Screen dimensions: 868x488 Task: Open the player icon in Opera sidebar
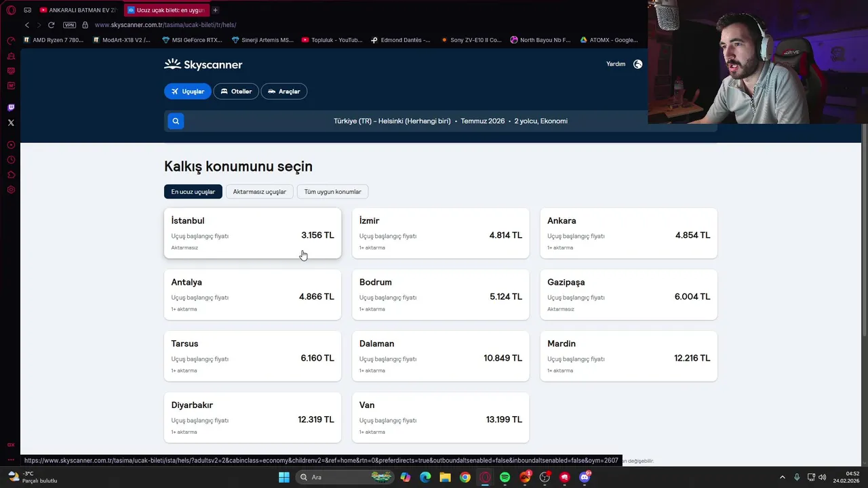(x=11, y=145)
